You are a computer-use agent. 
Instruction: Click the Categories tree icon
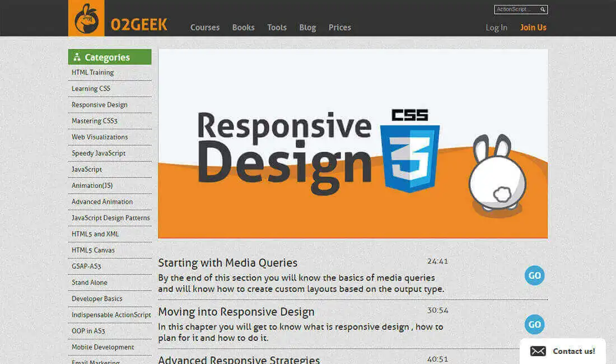pos(77,57)
